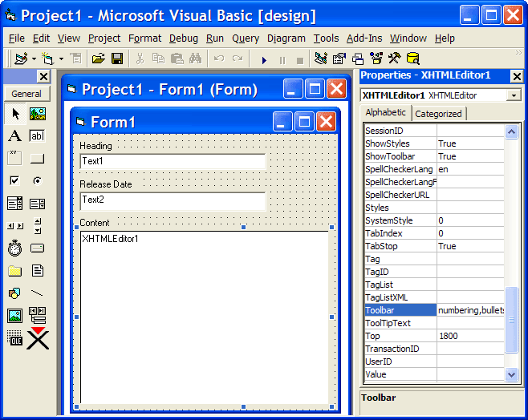The image size is (528, 420).
Task: Select the VScrollBar control tool
Action: point(38,226)
